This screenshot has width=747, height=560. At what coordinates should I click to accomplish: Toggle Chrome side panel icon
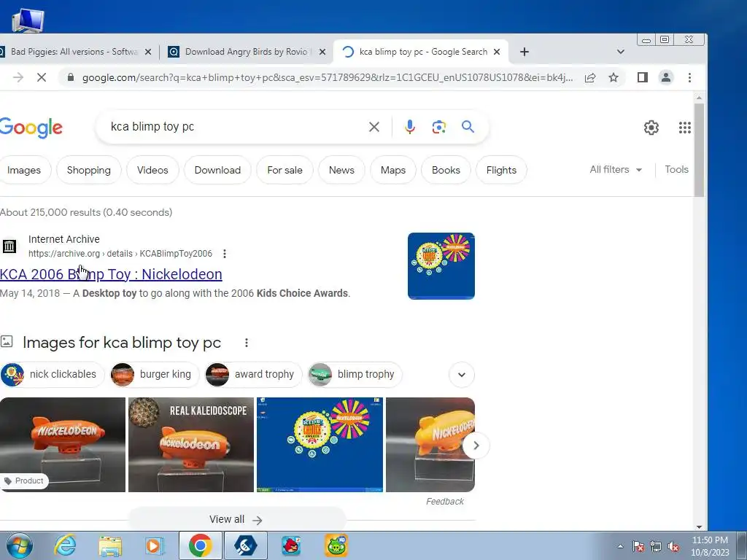642,77
